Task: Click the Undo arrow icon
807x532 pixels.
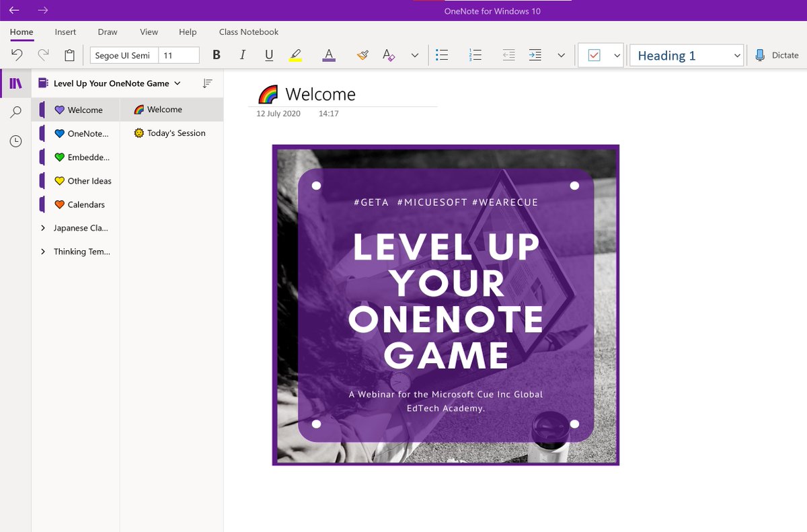Action: click(x=17, y=55)
